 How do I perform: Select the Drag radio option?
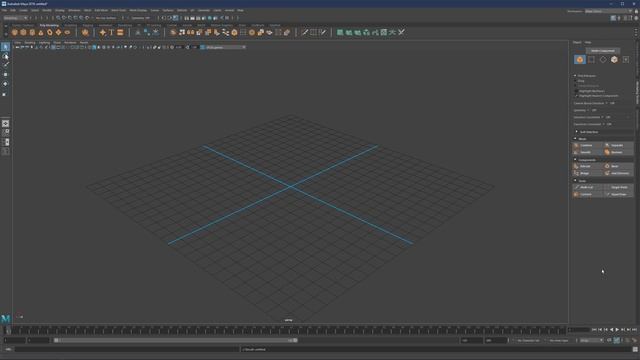576,81
